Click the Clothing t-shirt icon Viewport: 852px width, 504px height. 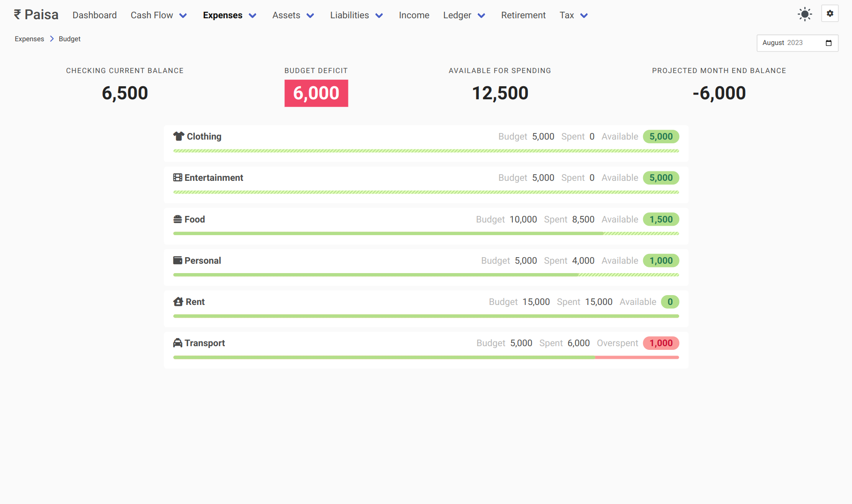(x=178, y=136)
